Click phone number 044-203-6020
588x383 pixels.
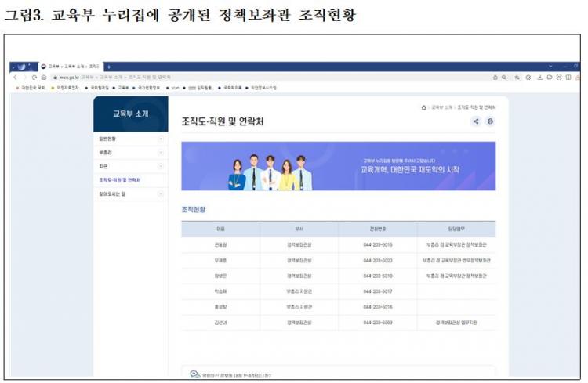378,261
